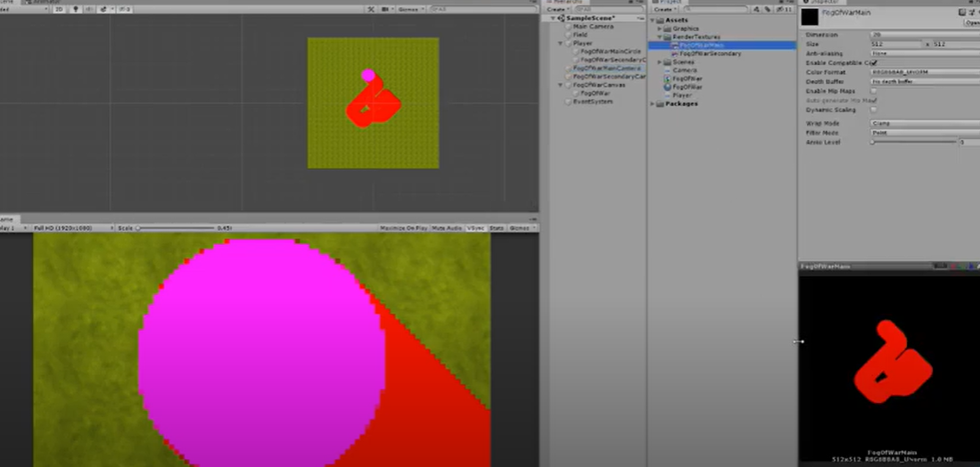Toggle scene audio speaker icon
This screenshot has height=467, width=980.
click(x=89, y=10)
